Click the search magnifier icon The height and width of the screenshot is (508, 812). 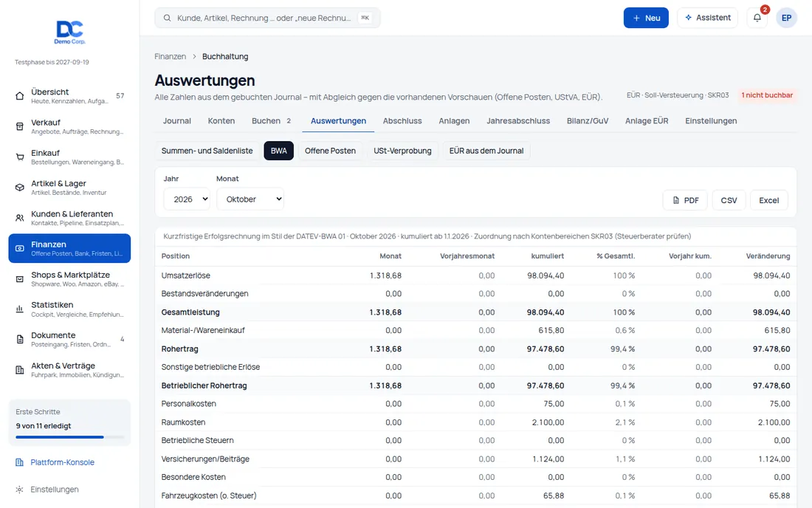pyautogui.click(x=168, y=18)
